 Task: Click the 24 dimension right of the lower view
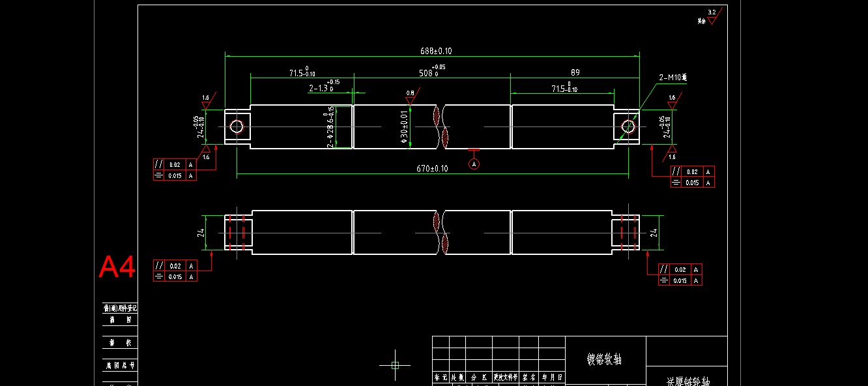tap(654, 232)
